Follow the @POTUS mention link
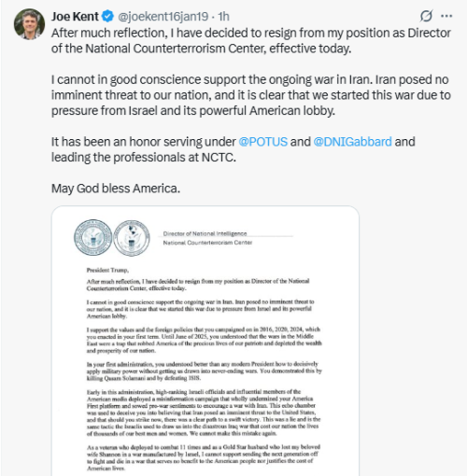 263,142
